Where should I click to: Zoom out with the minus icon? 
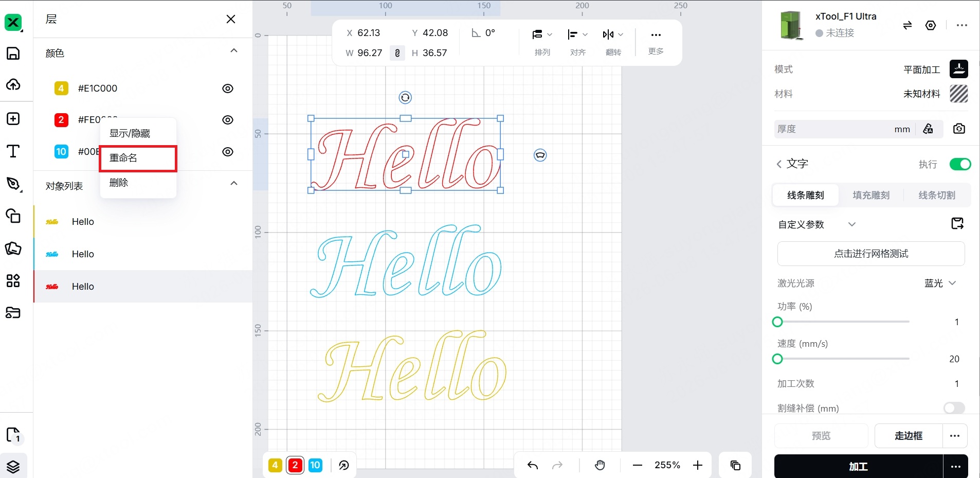[x=638, y=465]
